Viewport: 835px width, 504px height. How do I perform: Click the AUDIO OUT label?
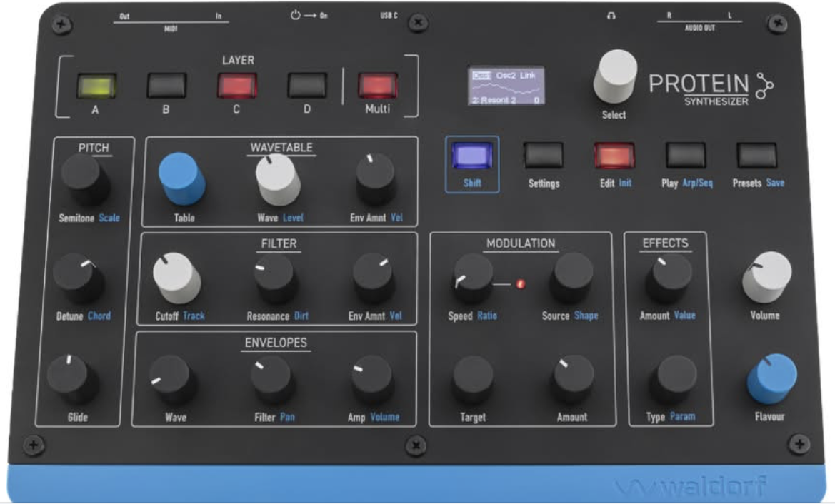click(700, 28)
